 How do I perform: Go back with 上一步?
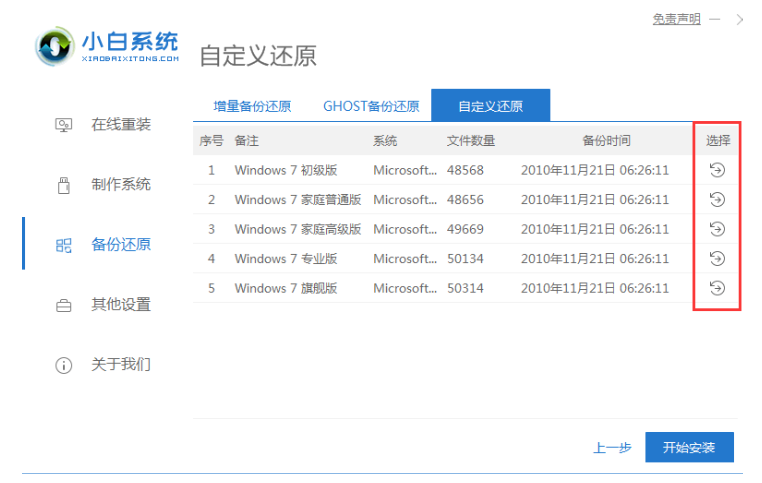(x=612, y=447)
